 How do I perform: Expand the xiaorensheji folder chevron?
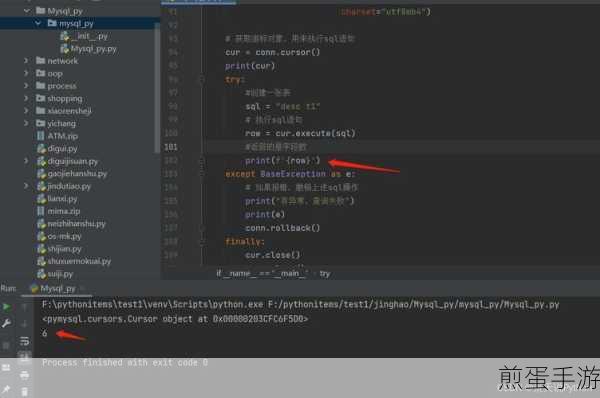pyautogui.click(x=26, y=111)
